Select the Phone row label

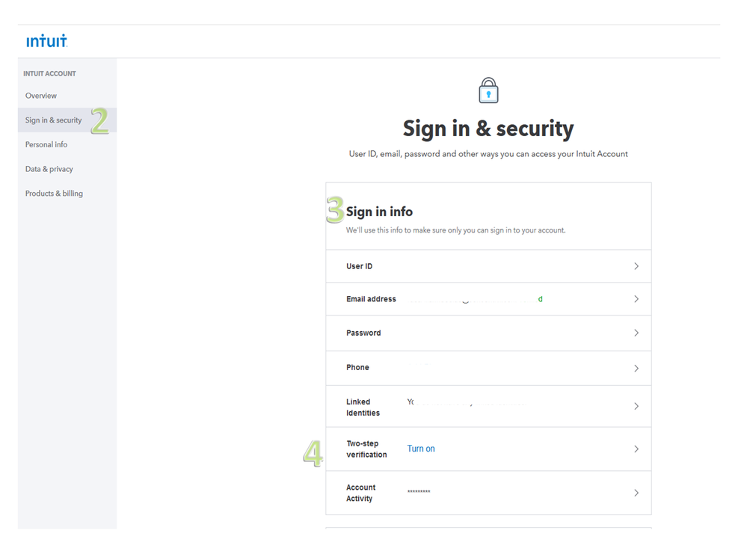(x=357, y=367)
